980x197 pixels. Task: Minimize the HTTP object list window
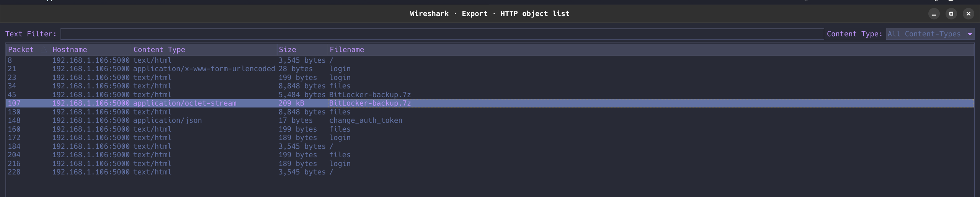coord(934,14)
